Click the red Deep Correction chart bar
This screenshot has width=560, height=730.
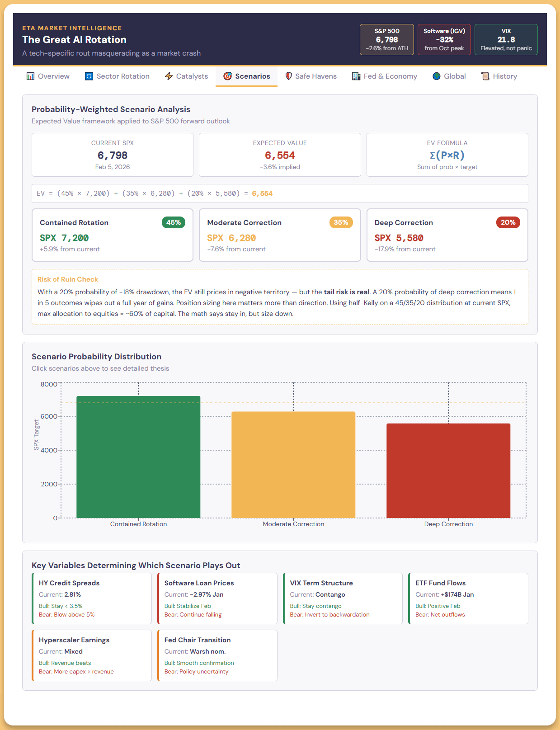(x=448, y=471)
